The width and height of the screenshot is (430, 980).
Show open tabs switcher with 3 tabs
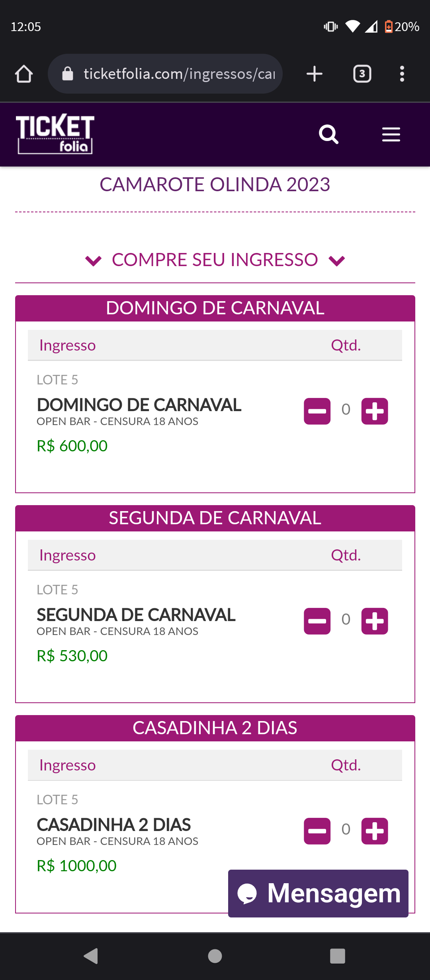tap(362, 74)
